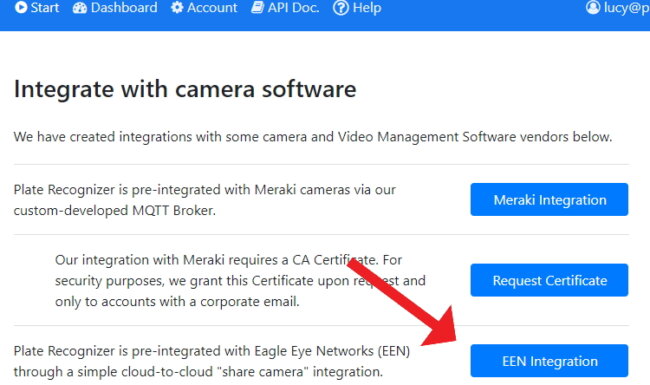Click the CA Certificate explanation paragraph
The width and height of the screenshot is (650, 385).
(x=240, y=281)
